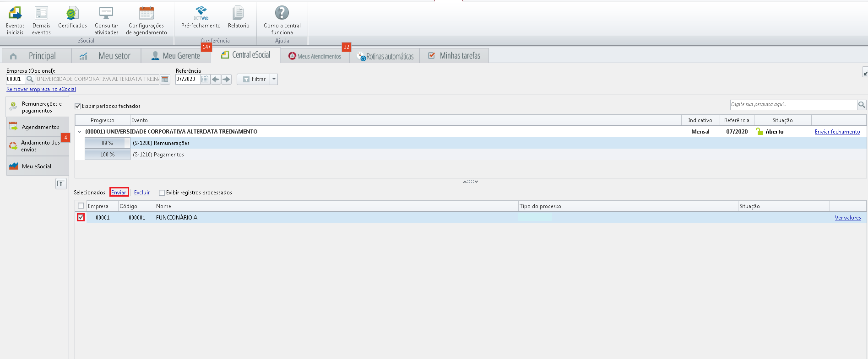Uncheck the FUNCIONÁRIO A row checkbox
Screen dimensions: 868x359
click(x=81, y=217)
